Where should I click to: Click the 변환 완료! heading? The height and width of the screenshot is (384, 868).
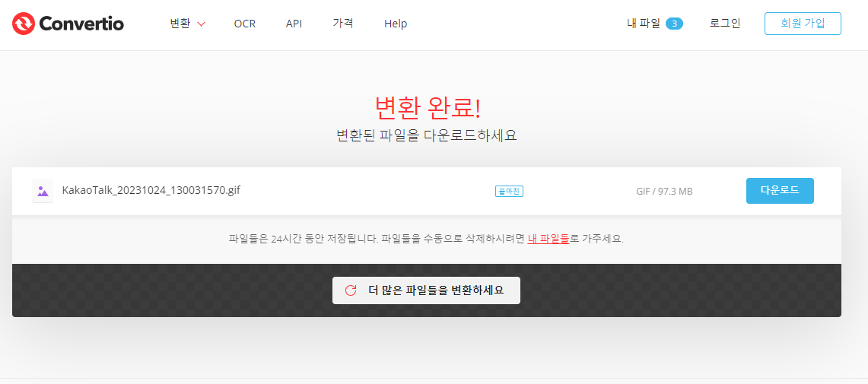click(427, 107)
